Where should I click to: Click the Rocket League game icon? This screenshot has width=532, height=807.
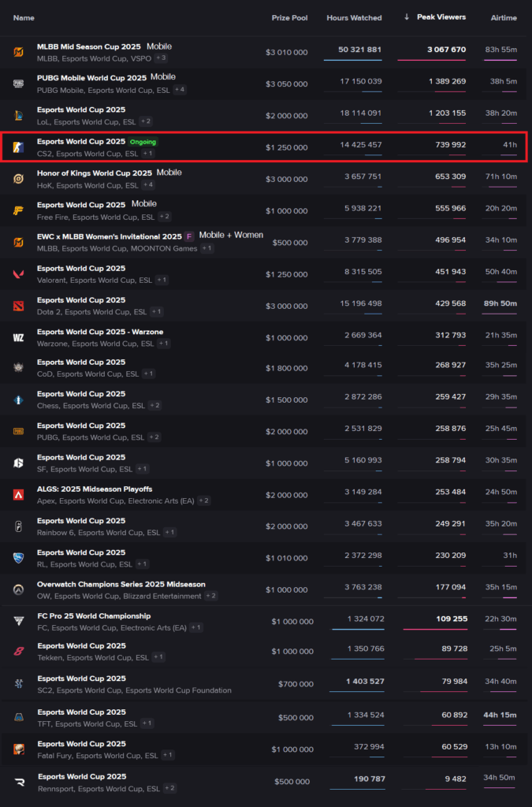pyautogui.click(x=19, y=558)
